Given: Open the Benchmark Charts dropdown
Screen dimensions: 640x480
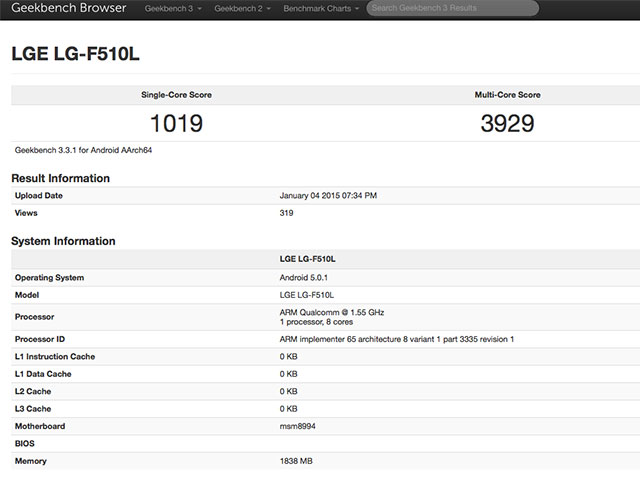Looking at the screenshot, I should coord(321,9).
